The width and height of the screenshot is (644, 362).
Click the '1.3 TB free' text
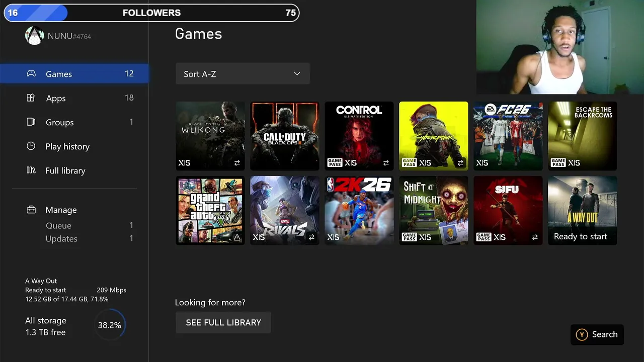[x=45, y=332]
